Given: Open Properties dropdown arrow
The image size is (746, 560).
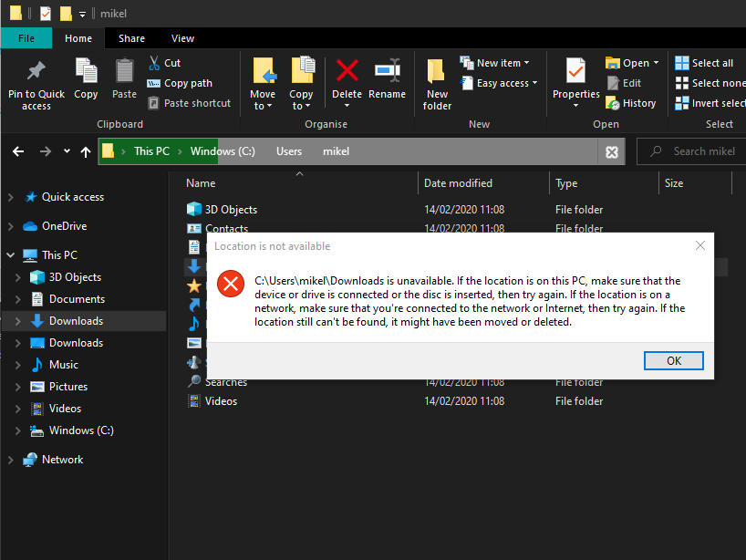Looking at the screenshot, I should point(576,106).
